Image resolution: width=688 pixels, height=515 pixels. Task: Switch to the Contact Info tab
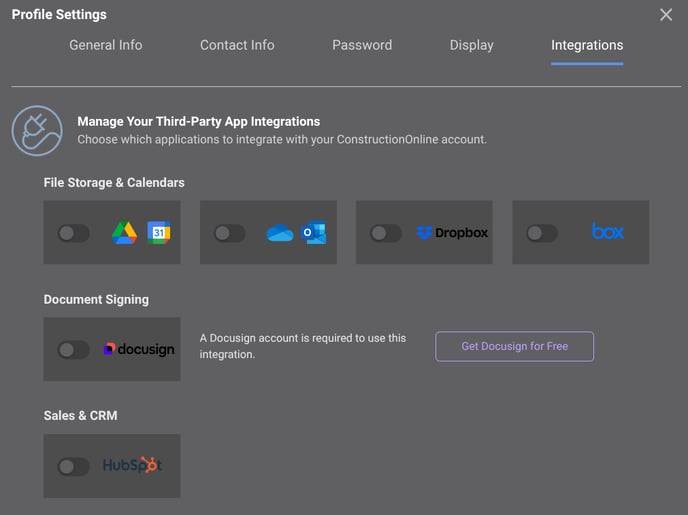coord(237,45)
